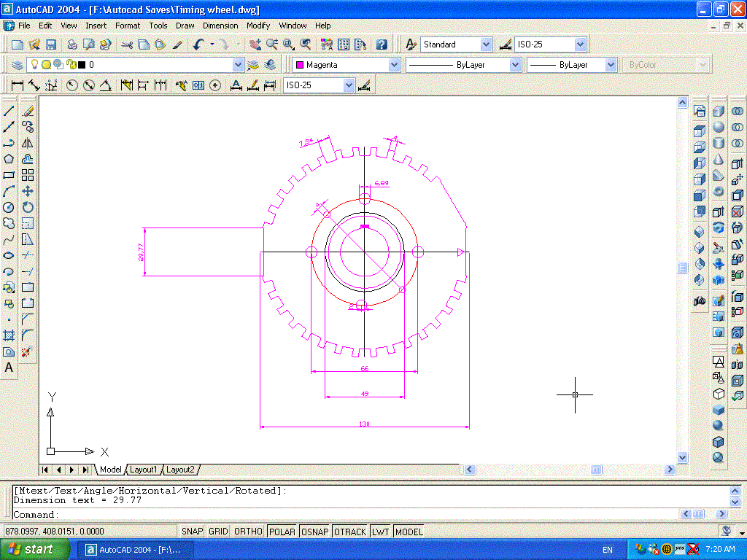Choose the Rotate modify tool
The height and width of the screenshot is (560, 747).
[x=28, y=207]
